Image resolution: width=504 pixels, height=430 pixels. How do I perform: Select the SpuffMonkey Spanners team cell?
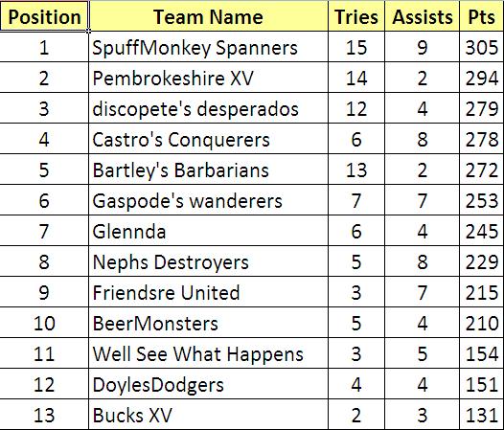click(x=208, y=47)
